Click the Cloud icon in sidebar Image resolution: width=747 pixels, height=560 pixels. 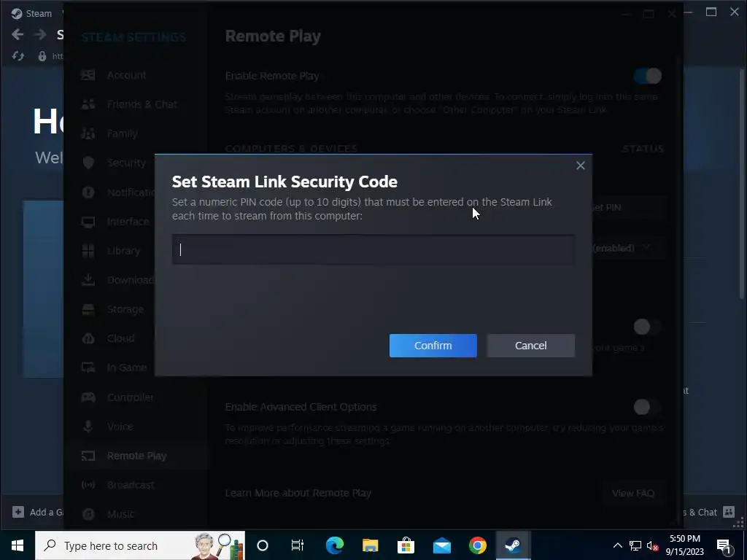coord(88,338)
